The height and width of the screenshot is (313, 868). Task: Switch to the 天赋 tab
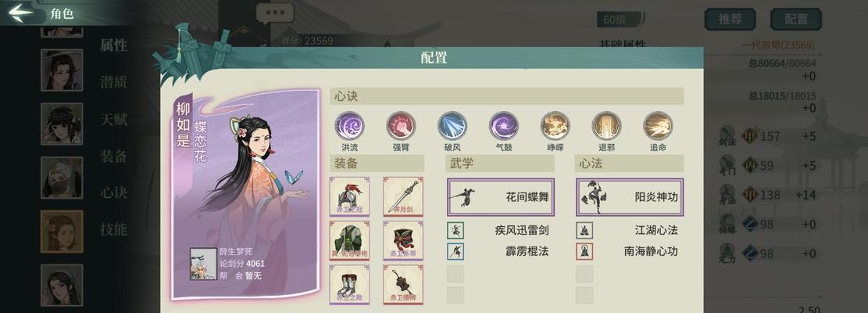(x=113, y=119)
